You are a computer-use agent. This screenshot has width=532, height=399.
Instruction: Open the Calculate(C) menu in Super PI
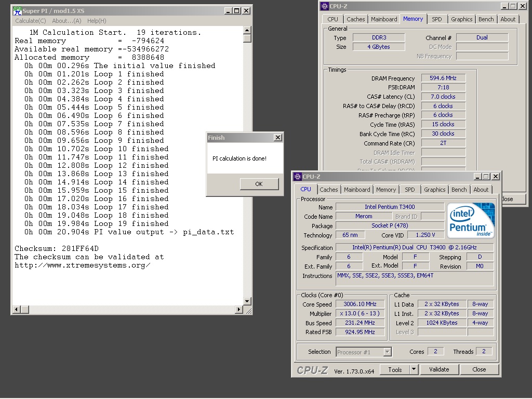coord(31,21)
